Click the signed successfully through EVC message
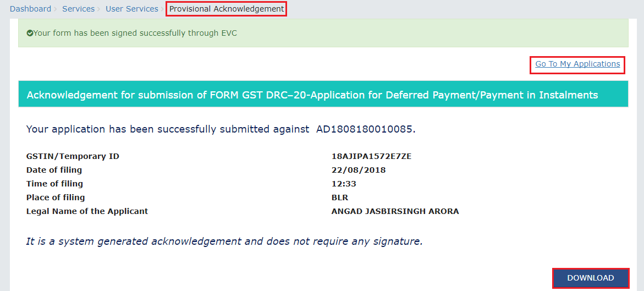 [135, 33]
